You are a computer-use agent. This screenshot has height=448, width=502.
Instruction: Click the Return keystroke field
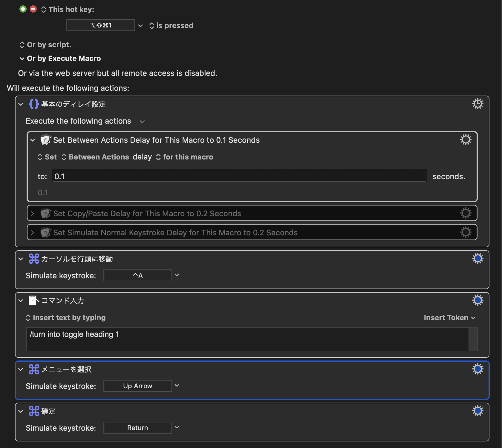137,428
